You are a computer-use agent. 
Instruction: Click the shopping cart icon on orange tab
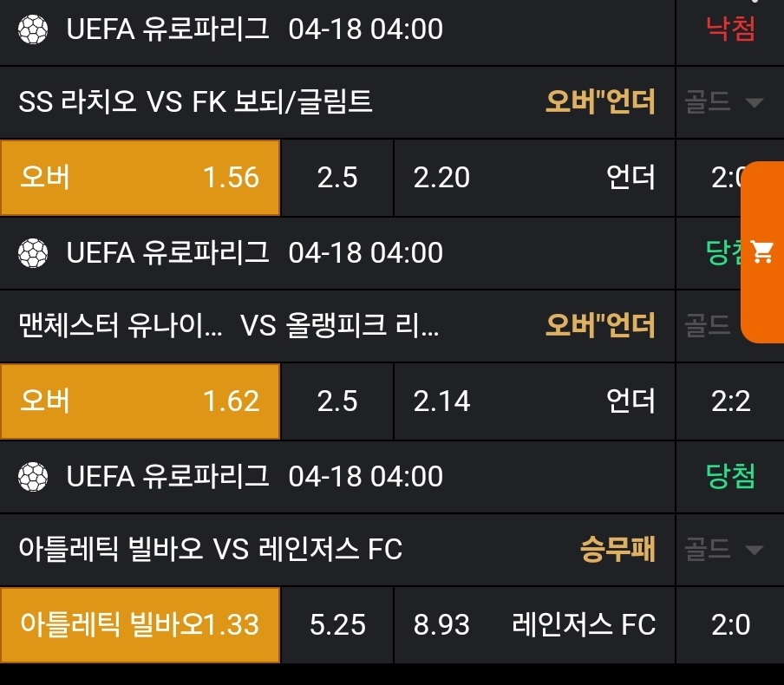pyautogui.click(x=763, y=252)
